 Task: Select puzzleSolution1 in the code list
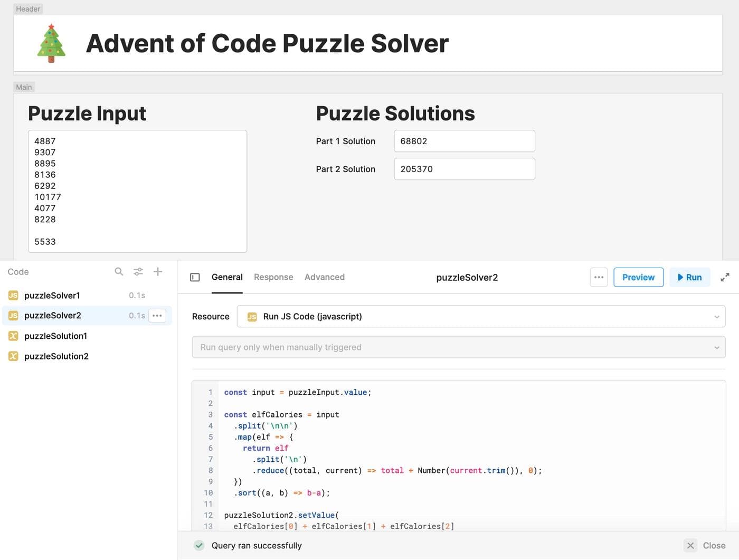click(x=55, y=336)
